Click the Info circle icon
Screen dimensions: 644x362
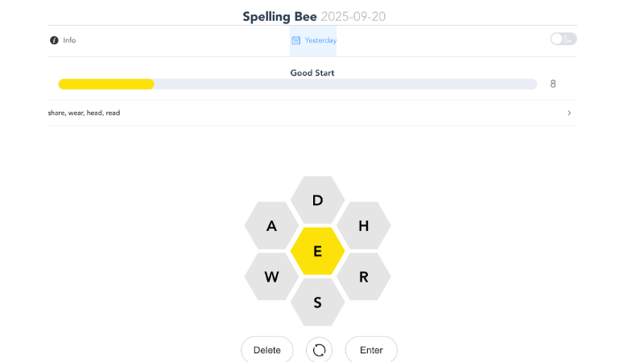point(54,40)
